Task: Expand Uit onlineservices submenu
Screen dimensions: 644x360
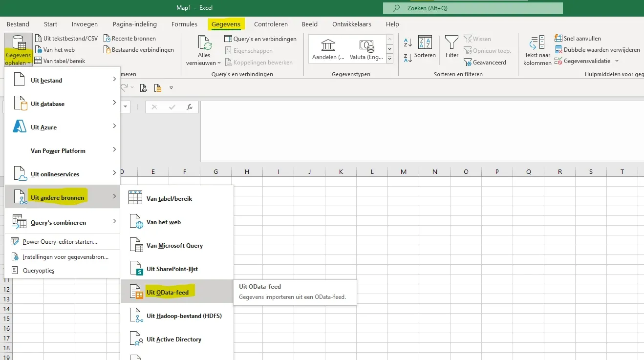Action: tap(62, 174)
